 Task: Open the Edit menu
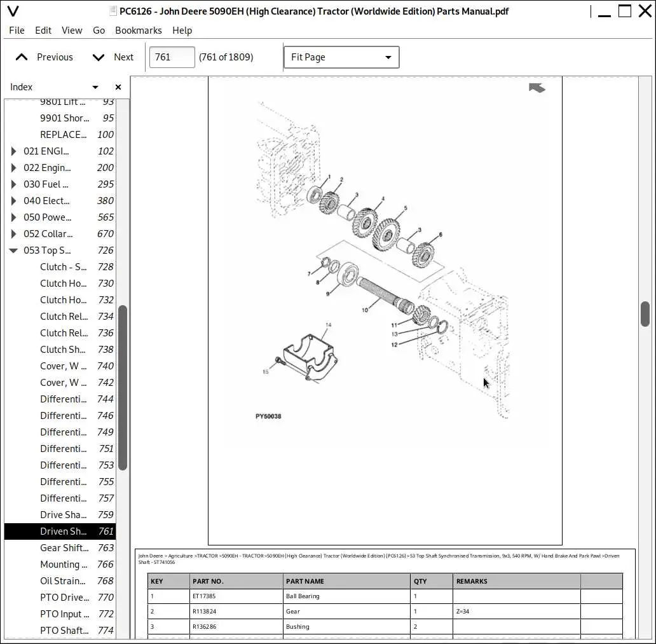point(43,31)
